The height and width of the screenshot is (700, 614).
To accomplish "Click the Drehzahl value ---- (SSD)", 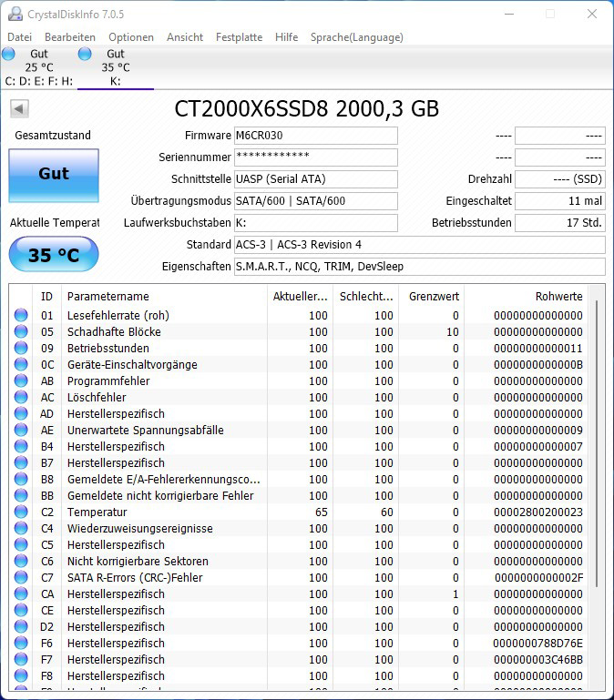I will pyautogui.click(x=560, y=179).
